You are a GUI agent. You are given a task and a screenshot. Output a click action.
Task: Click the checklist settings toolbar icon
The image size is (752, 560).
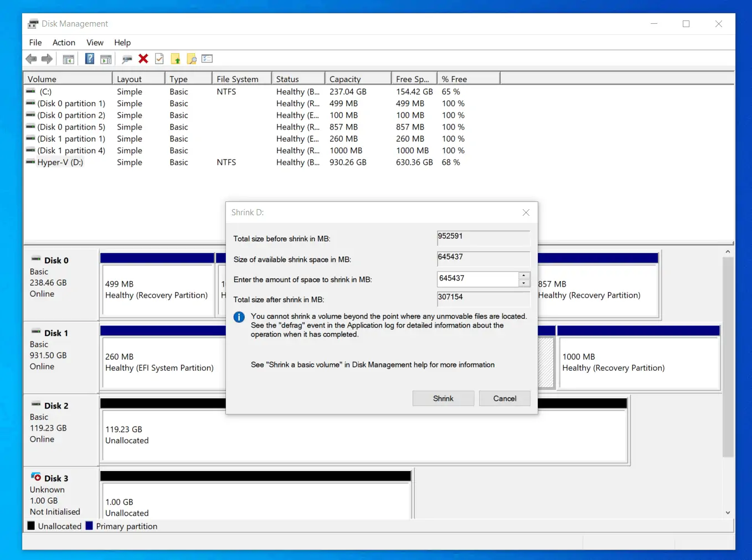tap(208, 59)
